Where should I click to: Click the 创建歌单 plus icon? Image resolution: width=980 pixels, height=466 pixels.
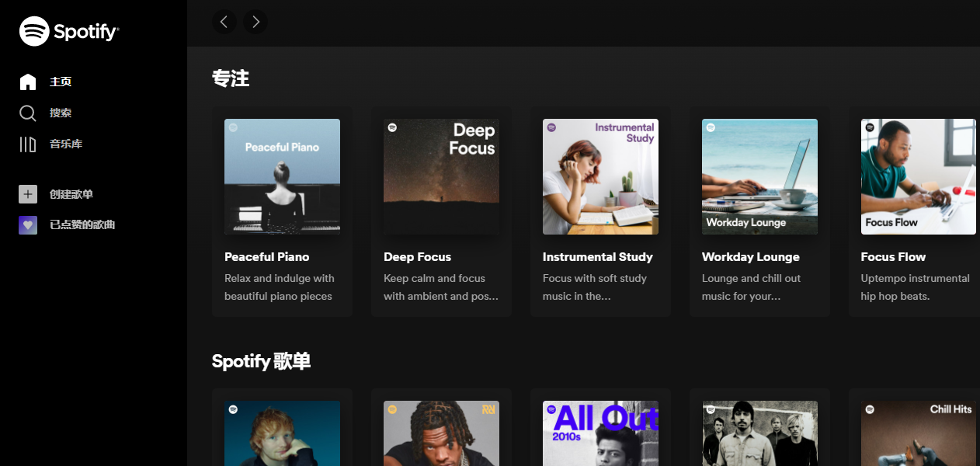click(x=28, y=194)
